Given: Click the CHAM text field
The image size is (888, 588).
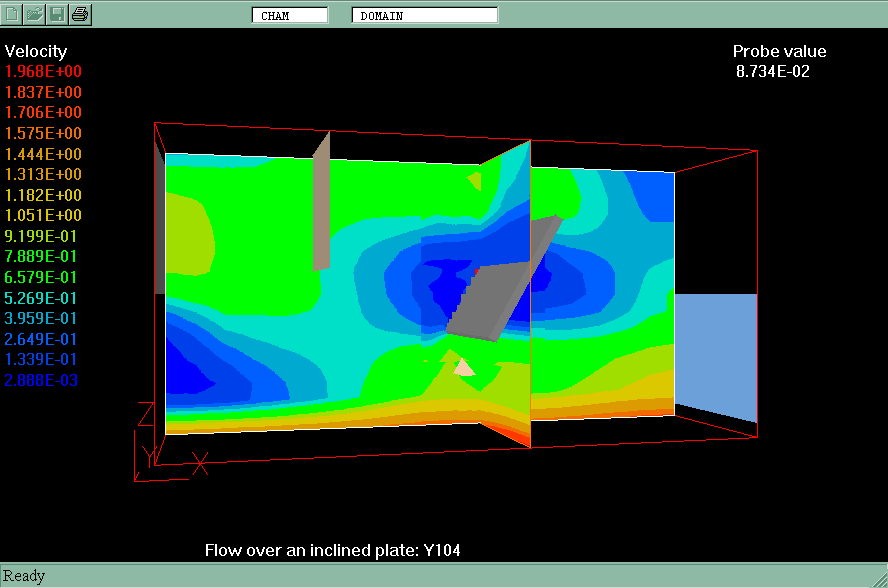Looking at the screenshot, I should coord(290,15).
